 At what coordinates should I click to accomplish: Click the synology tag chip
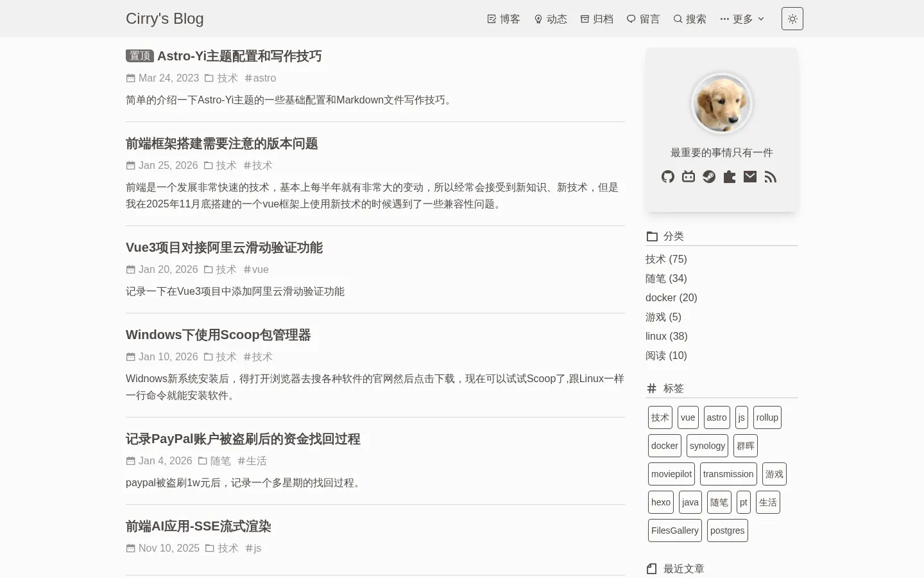pyautogui.click(x=707, y=446)
